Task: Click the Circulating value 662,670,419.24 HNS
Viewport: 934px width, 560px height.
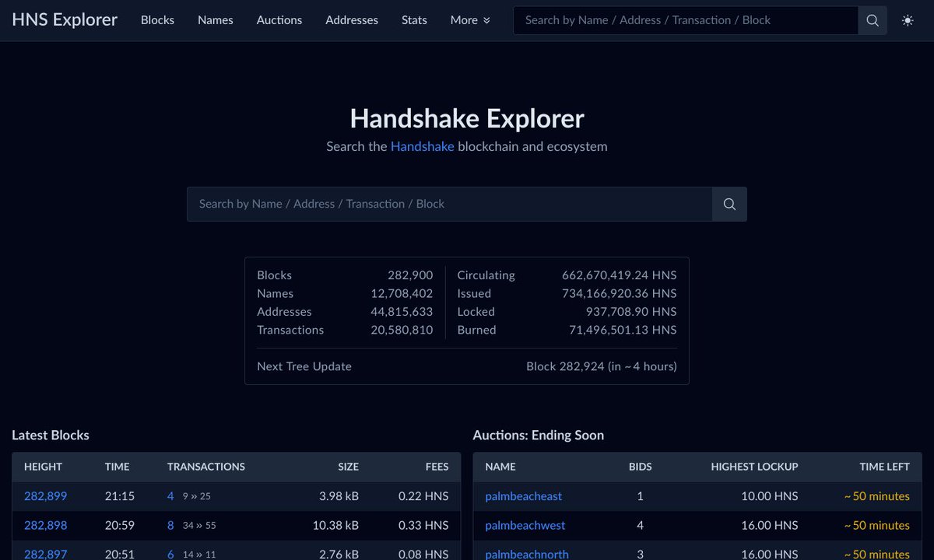Action: point(619,275)
